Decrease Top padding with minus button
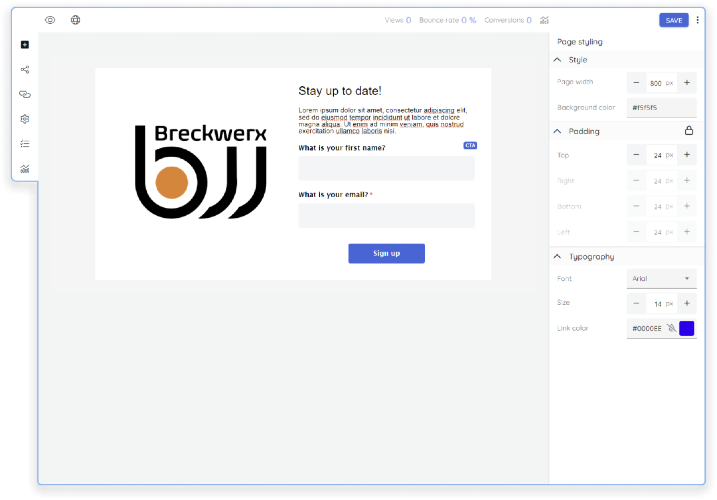 pos(636,155)
